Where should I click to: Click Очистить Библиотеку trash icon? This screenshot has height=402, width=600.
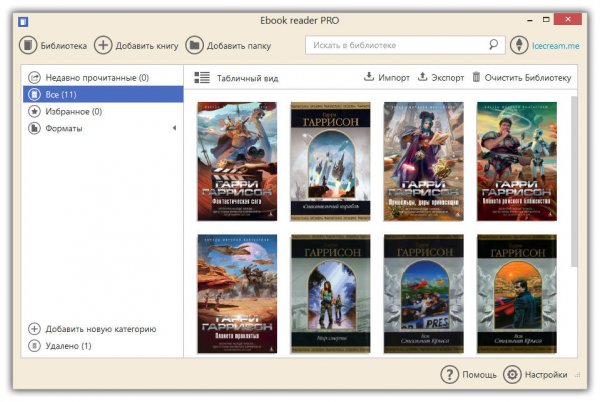[x=476, y=77]
